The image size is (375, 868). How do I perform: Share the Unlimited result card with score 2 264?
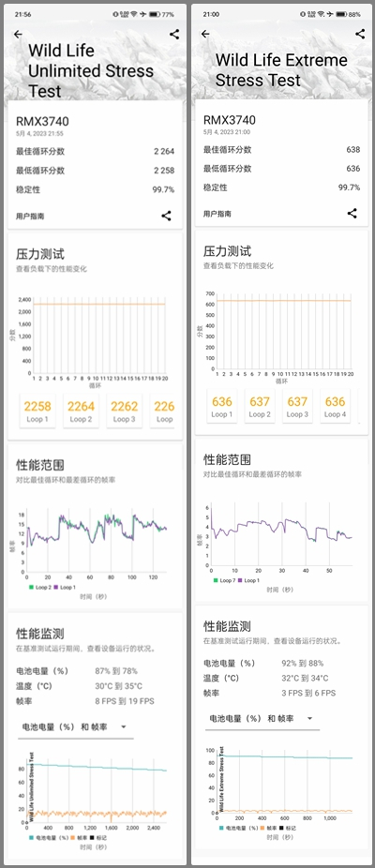(x=166, y=216)
